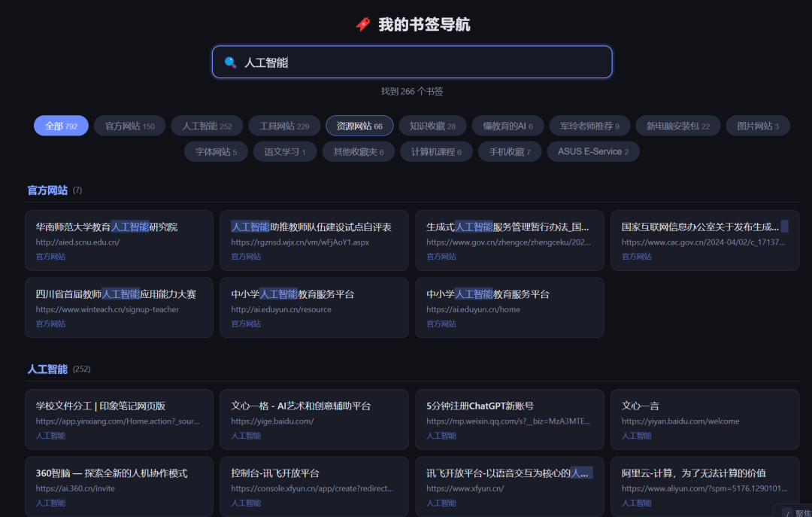Click 人工智能 tag on 文心一言 card

pyautogui.click(x=637, y=436)
